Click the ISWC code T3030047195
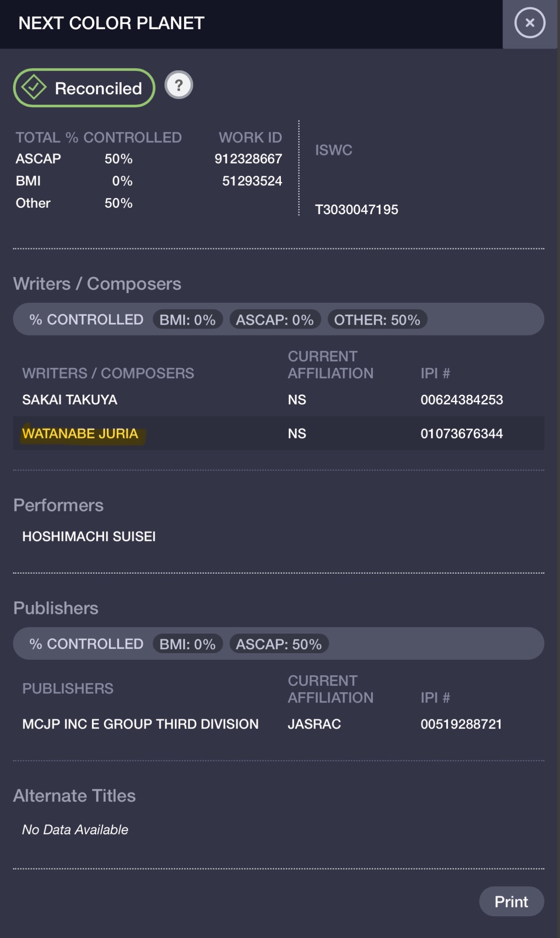Viewport: 560px width, 938px height. pos(357,209)
